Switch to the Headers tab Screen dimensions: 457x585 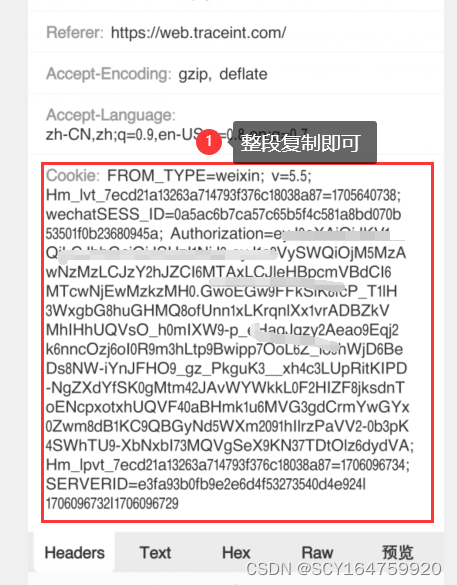74,552
